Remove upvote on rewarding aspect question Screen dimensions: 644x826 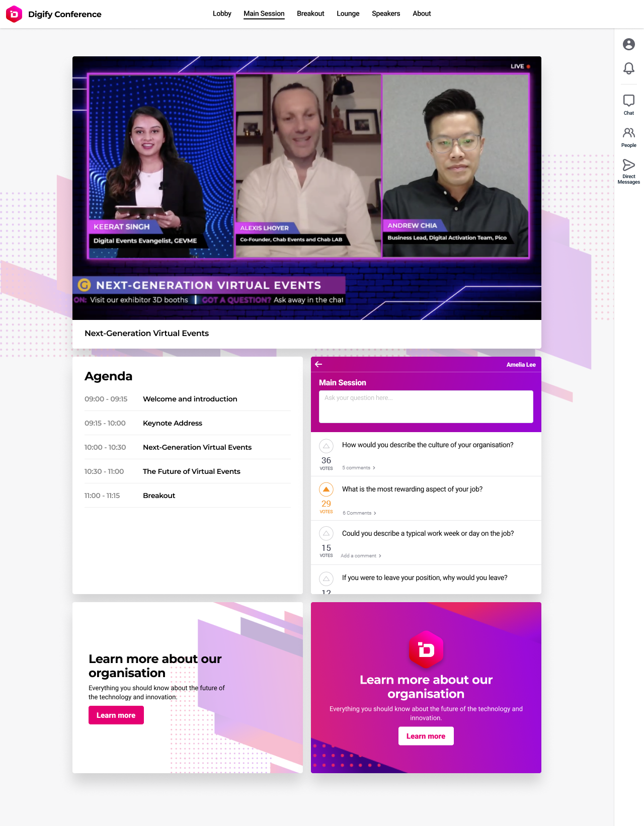[326, 489]
